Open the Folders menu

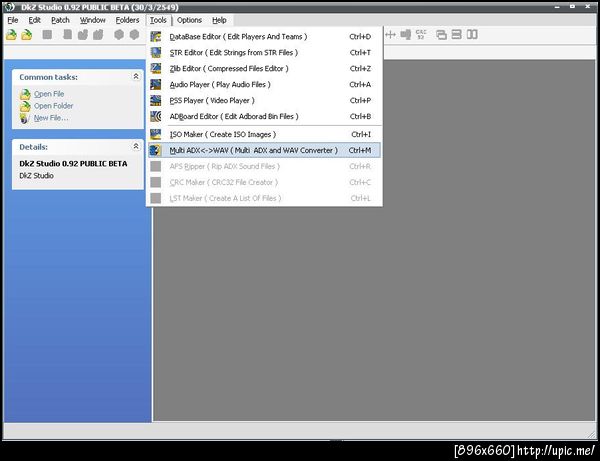coord(127,20)
